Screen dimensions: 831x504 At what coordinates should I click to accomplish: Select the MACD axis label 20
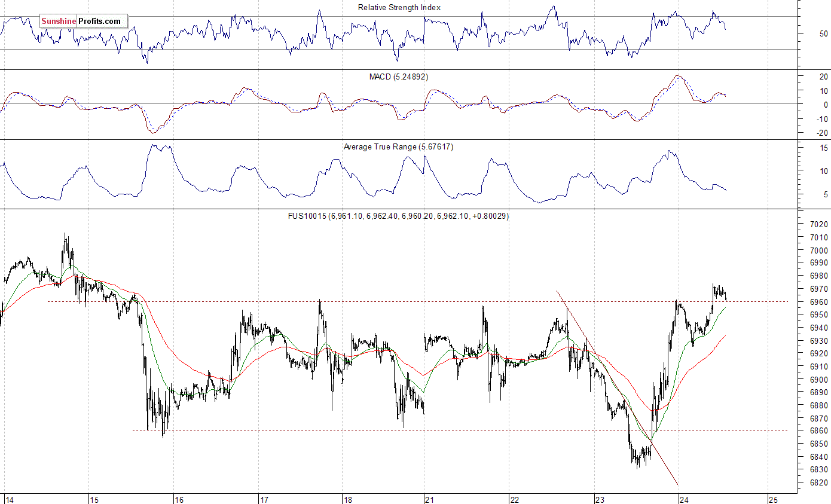(823, 77)
